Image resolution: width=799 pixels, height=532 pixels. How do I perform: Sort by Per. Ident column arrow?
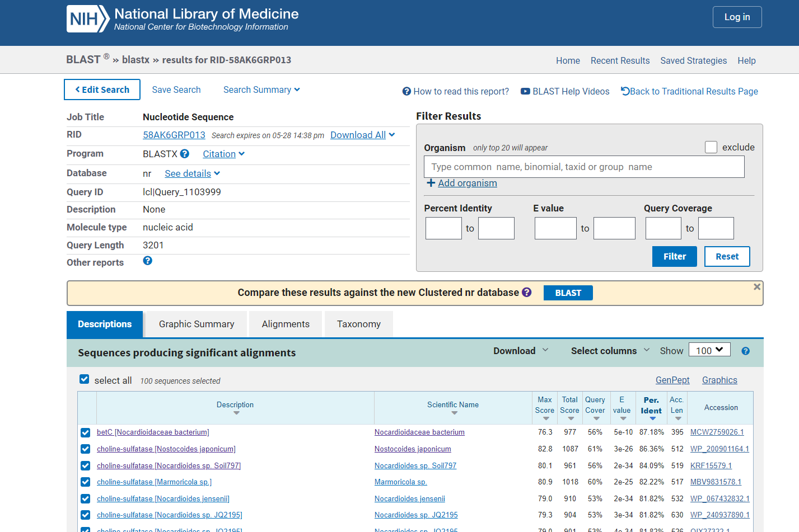pos(652,418)
